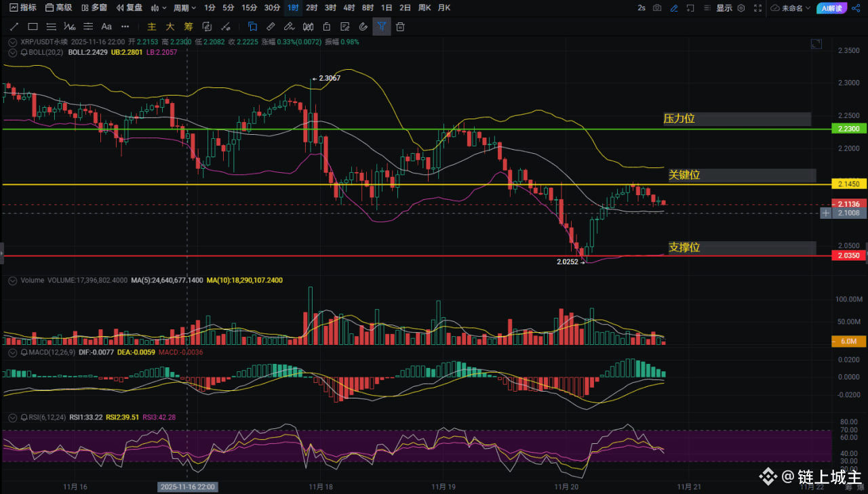Click the share icon beside AI解读
This screenshot has width=868, height=494.
pos(858,8)
